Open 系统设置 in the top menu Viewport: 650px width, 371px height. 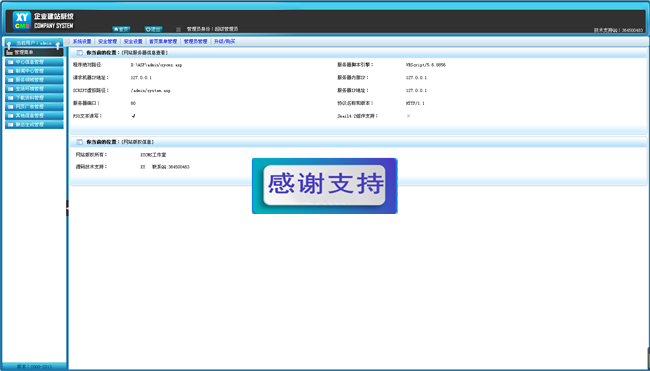click(x=82, y=41)
